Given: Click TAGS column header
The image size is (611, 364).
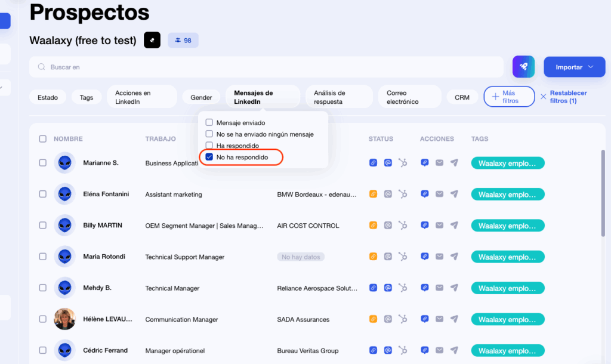Looking at the screenshot, I should pos(480,139).
